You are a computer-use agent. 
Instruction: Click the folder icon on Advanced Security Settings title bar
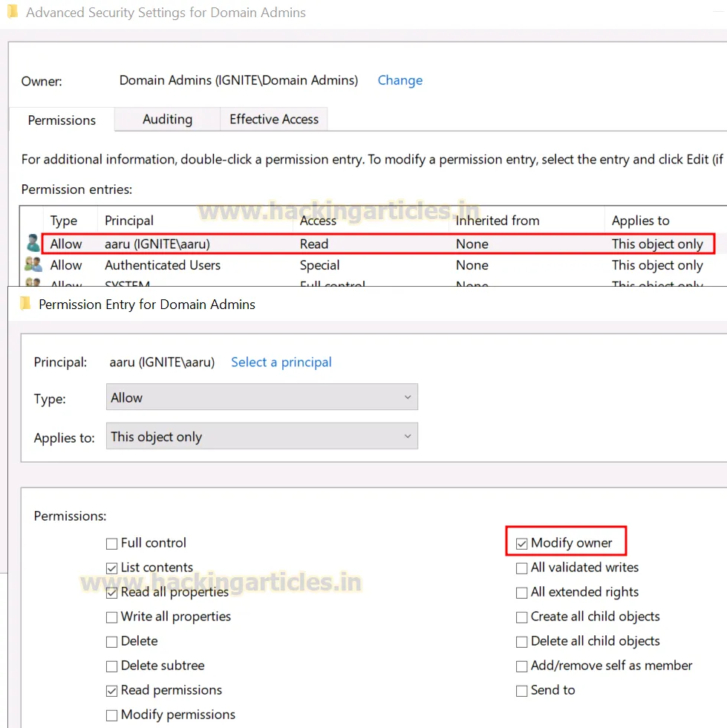pyautogui.click(x=12, y=12)
